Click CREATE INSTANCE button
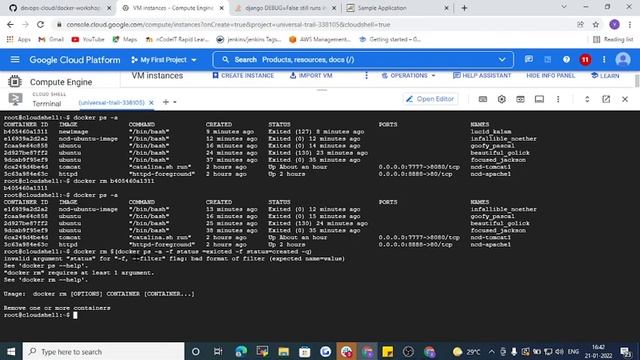Screen dimensions: 640x360 click(243, 76)
